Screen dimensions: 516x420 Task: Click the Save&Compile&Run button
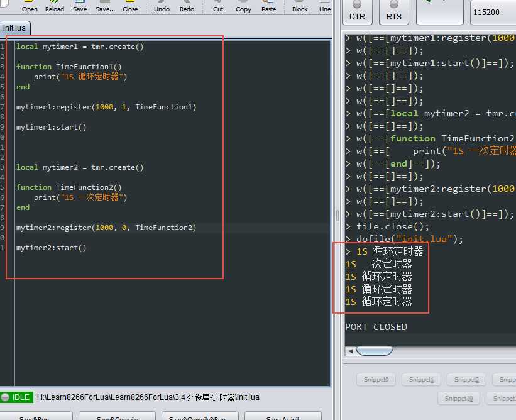[x=200, y=416]
